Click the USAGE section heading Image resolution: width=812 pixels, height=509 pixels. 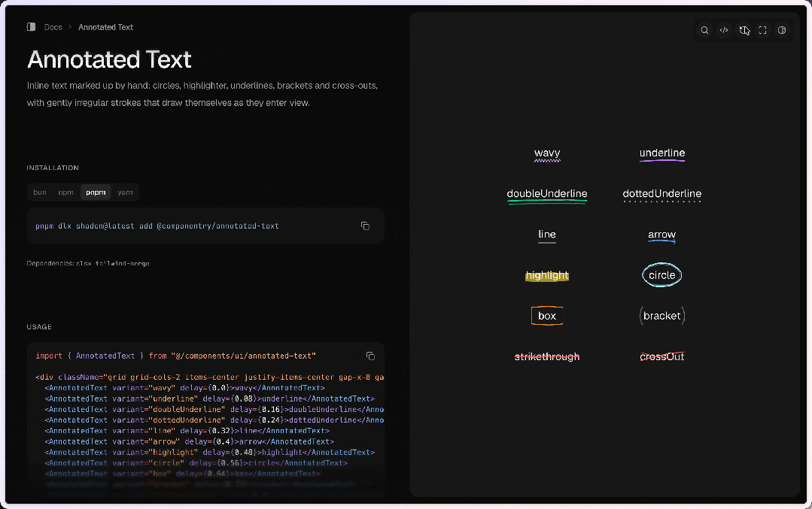(39, 327)
